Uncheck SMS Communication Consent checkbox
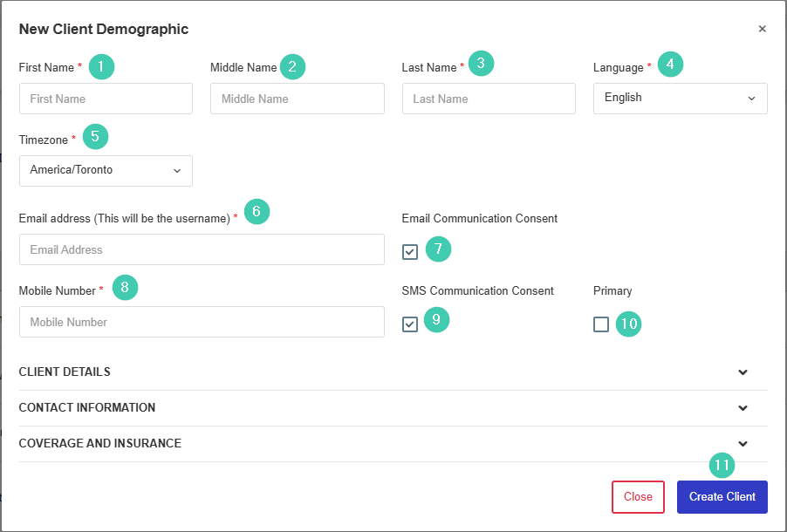This screenshot has width=787, height=532. pos(409,324)
